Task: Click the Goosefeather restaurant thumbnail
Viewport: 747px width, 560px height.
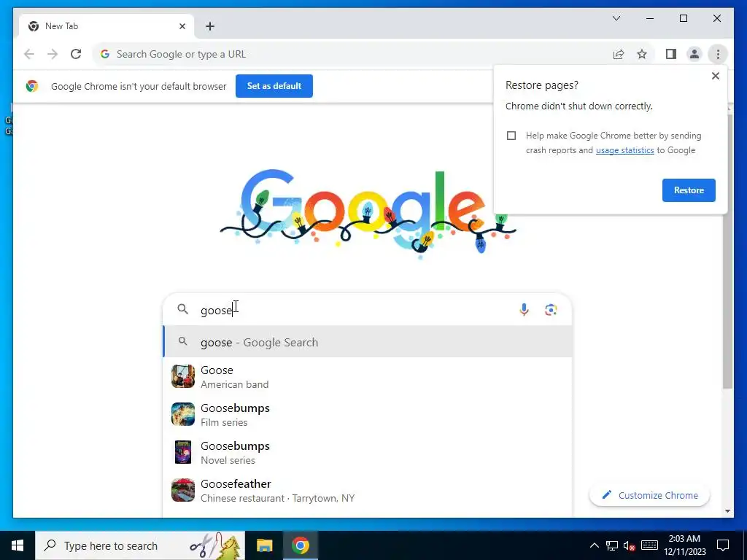Action: tap(183, 490)
